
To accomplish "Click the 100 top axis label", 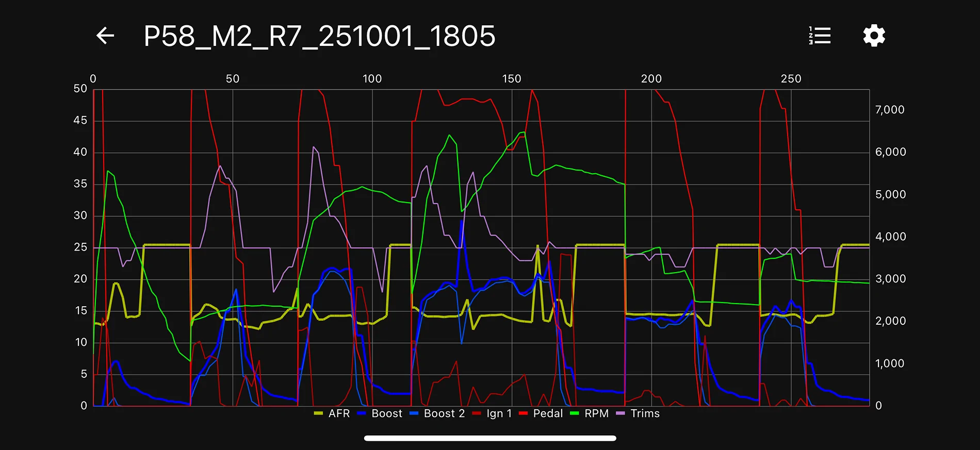I will 372,79.
